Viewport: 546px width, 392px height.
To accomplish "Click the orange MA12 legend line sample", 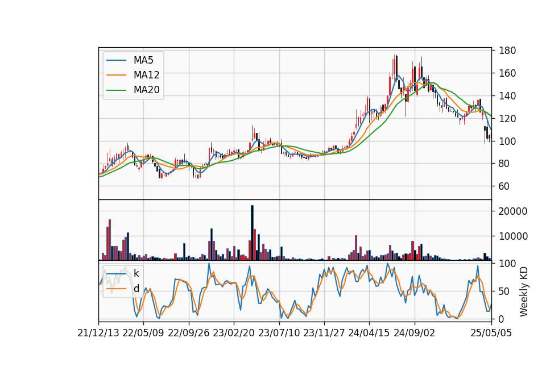I will (116, 75).
